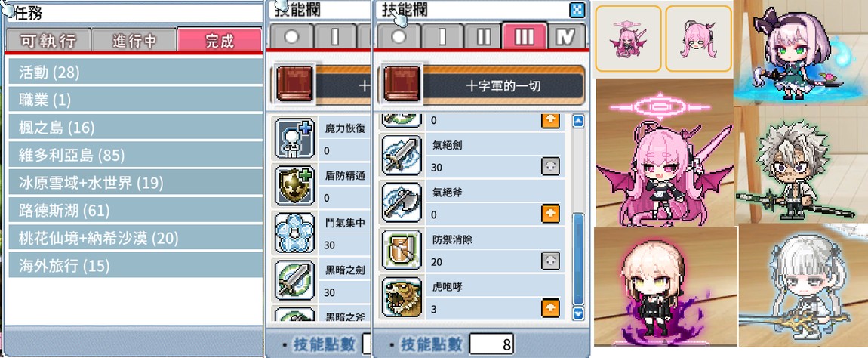The height and width of the screenshot is (358, 868).
Task: Switch to the 進行中 quest tab
Action: [134, 41]
